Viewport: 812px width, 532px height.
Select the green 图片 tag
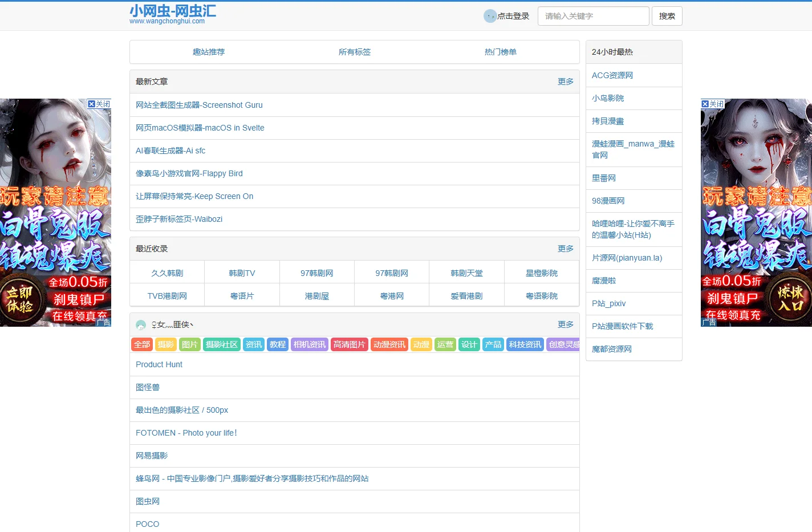[x=190, y=344]
